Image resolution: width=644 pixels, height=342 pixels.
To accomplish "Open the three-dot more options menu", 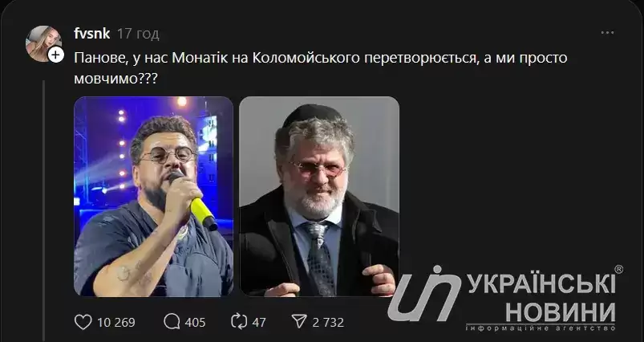I will click(x=607, y=33).
